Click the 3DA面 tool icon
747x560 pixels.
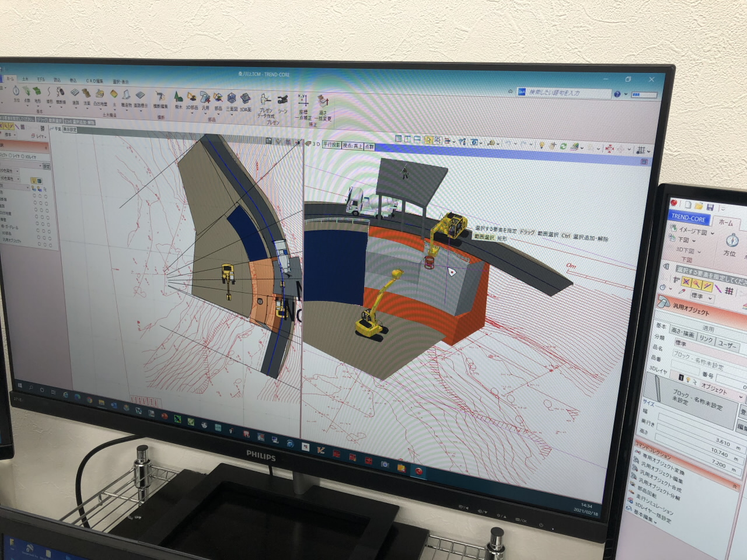(x=246, y=101)
